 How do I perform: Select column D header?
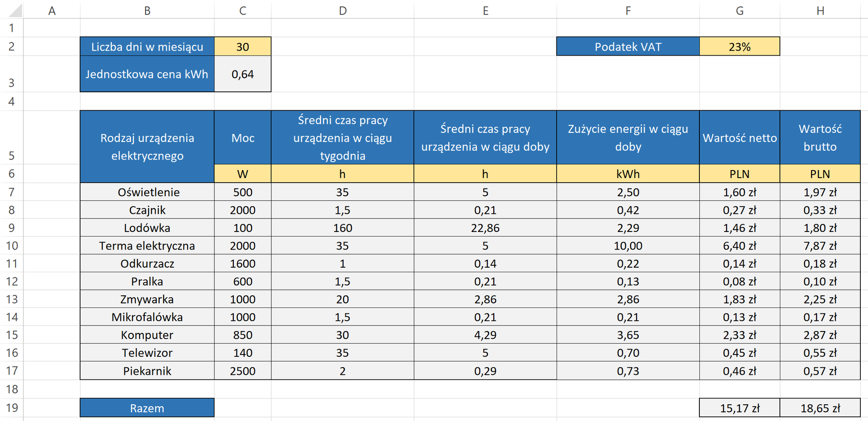pyautogui.click(x=343, y=10)
